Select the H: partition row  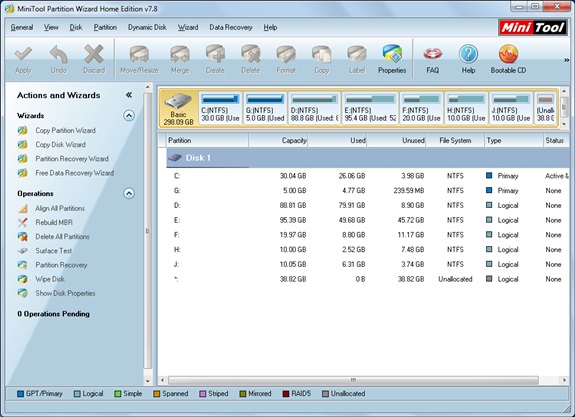point(368,249)
